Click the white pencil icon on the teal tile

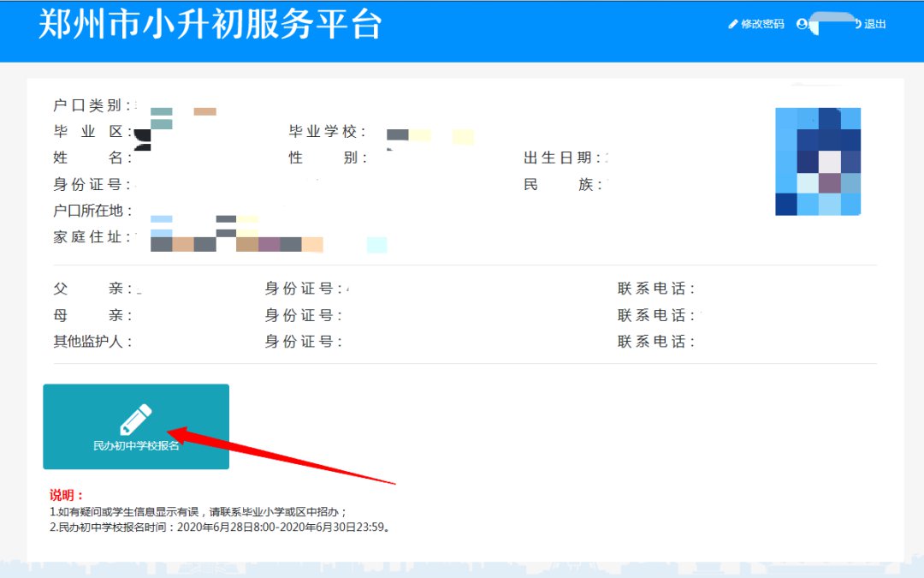pos(135,420)
